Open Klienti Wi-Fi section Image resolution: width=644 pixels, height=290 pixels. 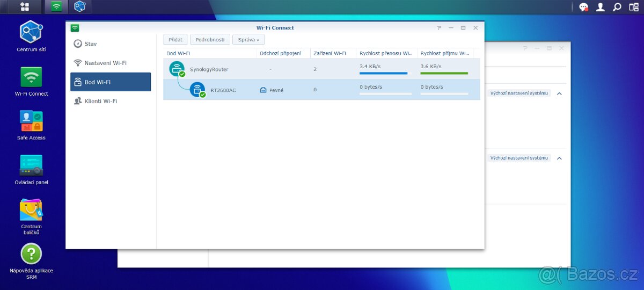[111, 101]
